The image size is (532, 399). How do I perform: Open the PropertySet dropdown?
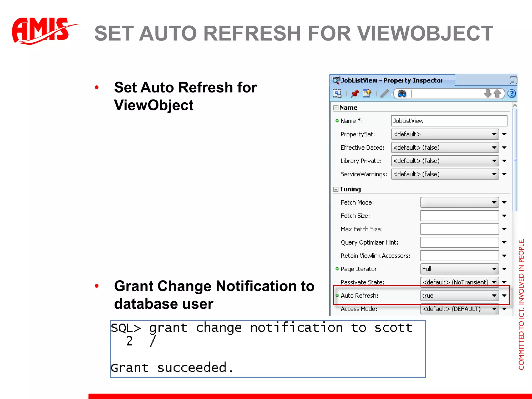tap(445, 134)
